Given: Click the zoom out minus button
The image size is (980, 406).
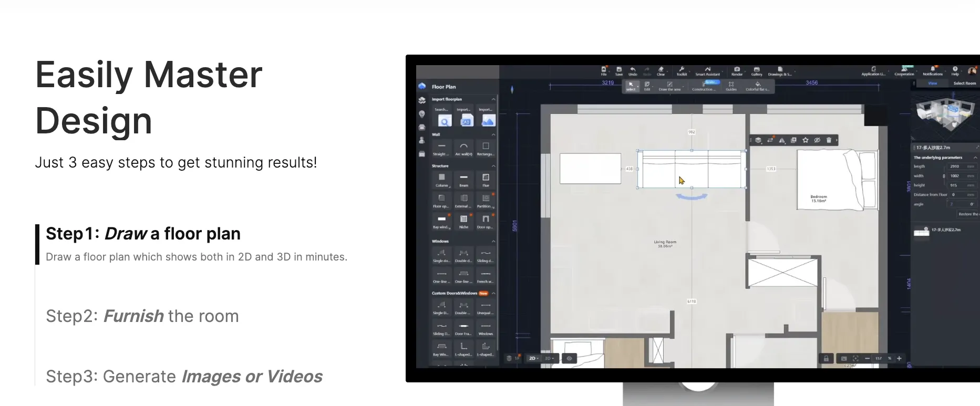Looking at the screenshot, I should [867, 358].
